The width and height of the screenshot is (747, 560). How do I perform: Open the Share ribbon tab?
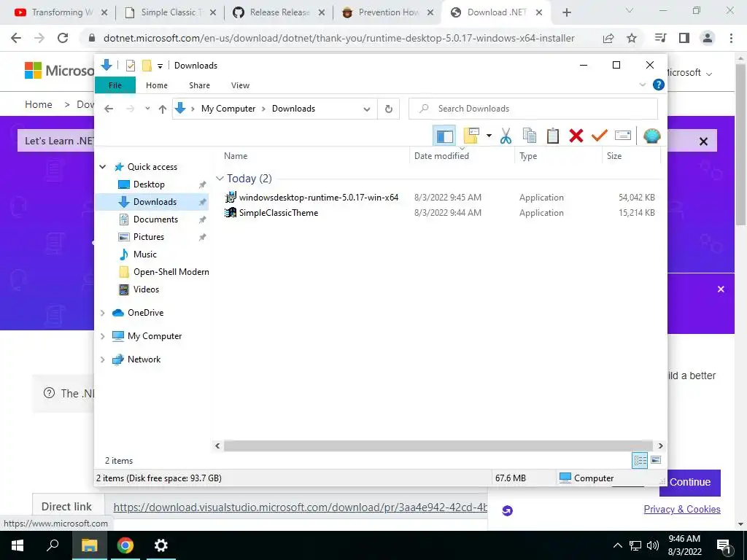pos(199,85)
